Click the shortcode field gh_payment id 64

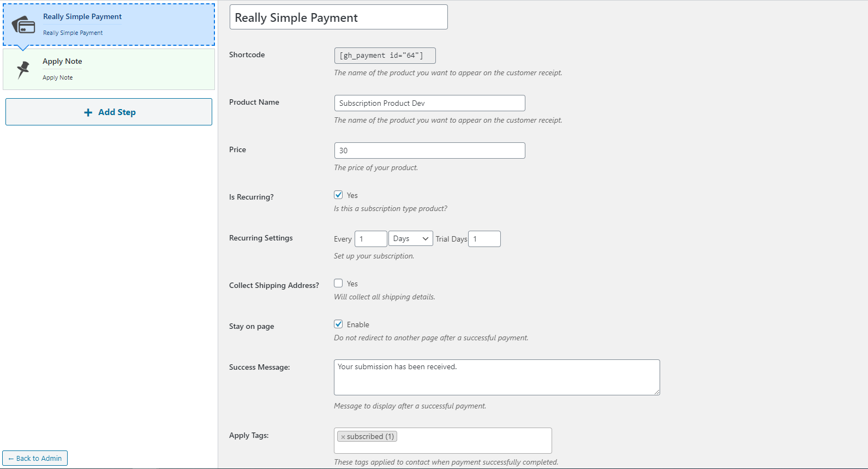click(385, 56)
